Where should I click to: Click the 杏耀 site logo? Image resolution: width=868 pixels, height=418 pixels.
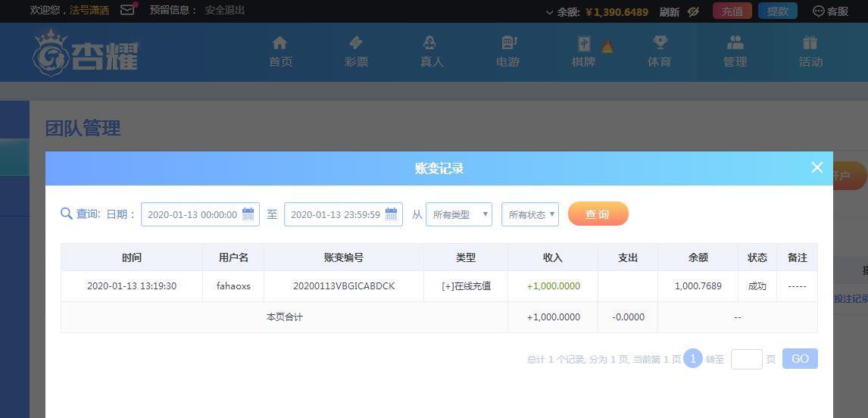86,52
